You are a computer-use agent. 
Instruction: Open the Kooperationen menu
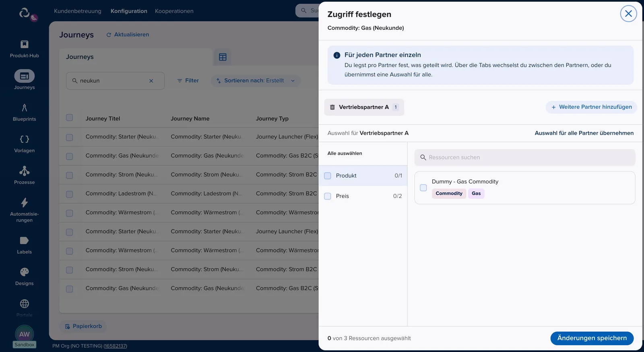[174, 11]
